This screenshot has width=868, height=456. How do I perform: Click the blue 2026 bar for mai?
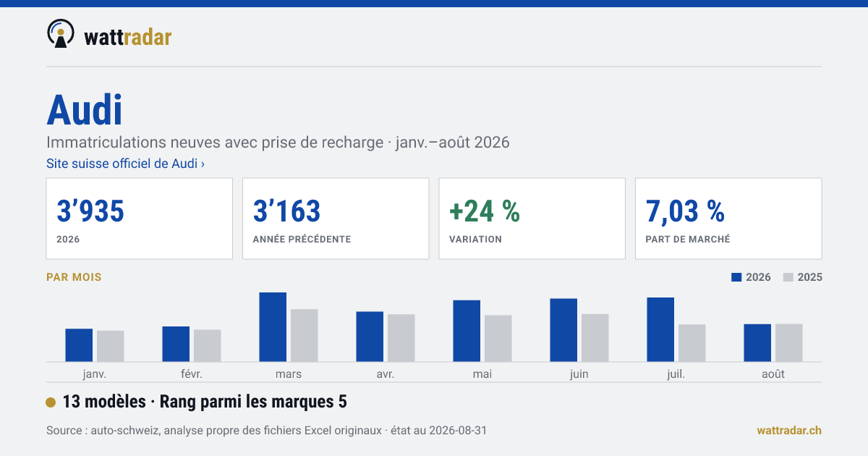click(x=467, y=331)
